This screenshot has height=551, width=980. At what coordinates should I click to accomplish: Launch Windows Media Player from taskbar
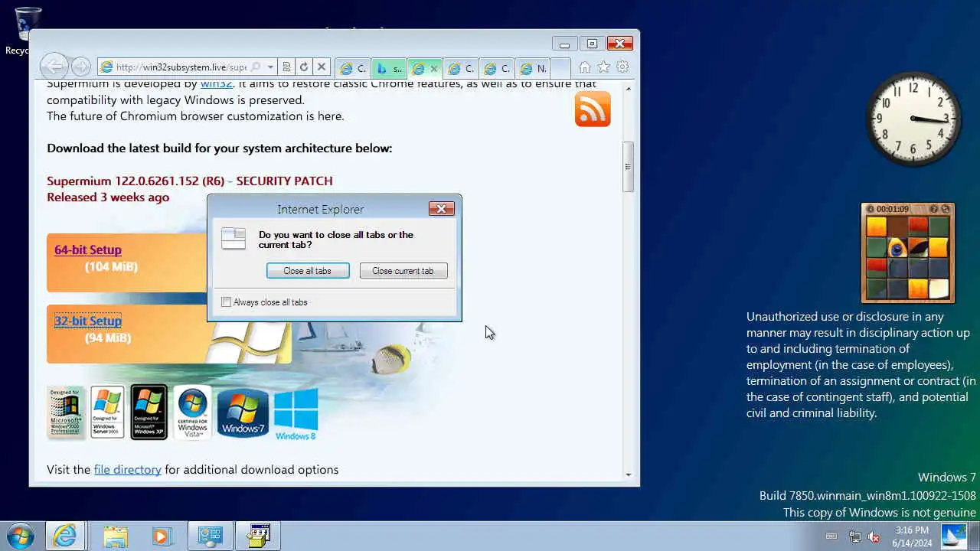pyautogui.click(x=161, y=536)
